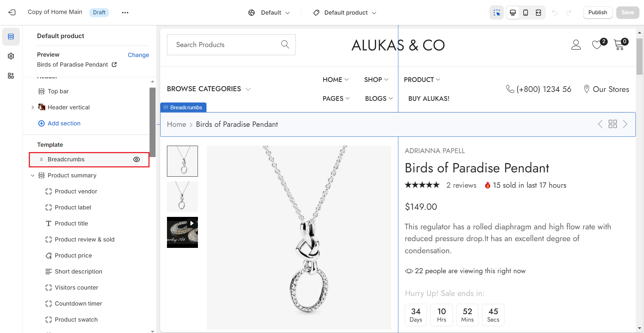The height and width of the screenshot is (333, 644).
Task: Open the storefront wishlist heart icon
Action: (597, 45)
